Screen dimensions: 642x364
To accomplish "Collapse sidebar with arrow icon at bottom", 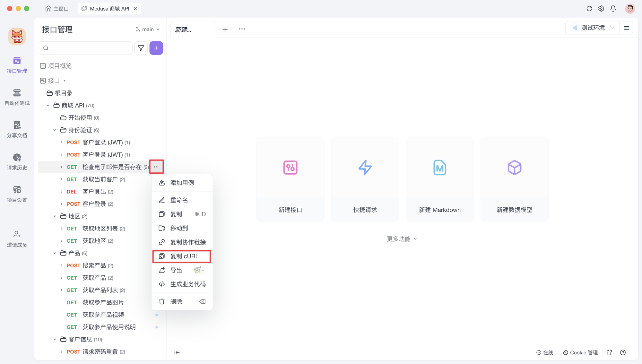I will coord(177,352).
